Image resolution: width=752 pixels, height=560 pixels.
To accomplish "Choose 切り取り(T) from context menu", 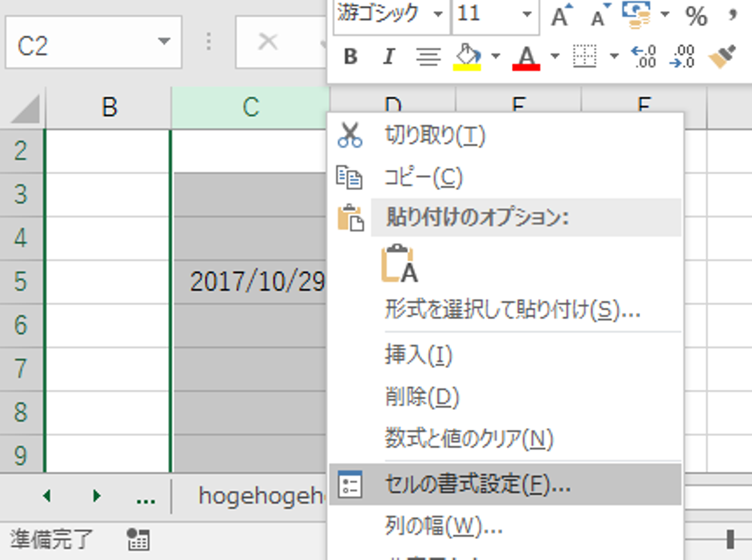I will click(x=434, y=136).
